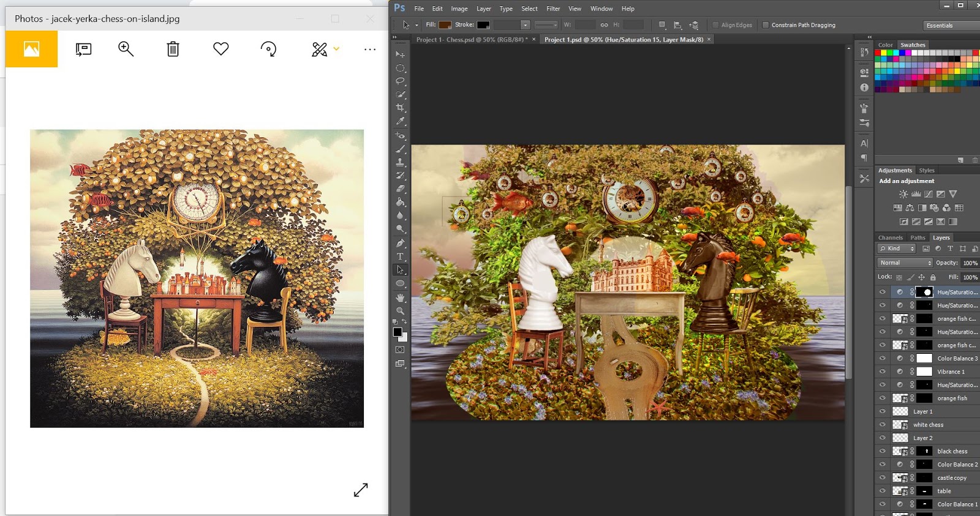
Task: Select the Move tool in Photoshop
Action: [x=401, y=54]
